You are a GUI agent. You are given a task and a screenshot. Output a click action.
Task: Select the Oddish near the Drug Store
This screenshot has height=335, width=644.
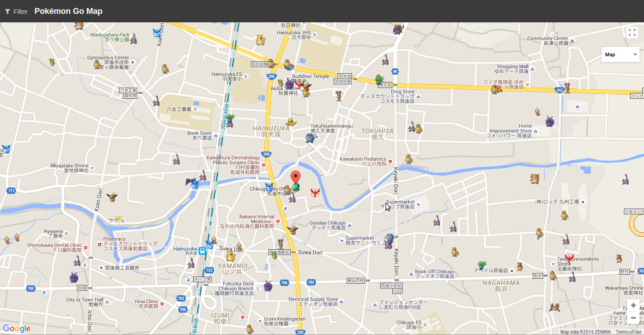click(379, 80)
